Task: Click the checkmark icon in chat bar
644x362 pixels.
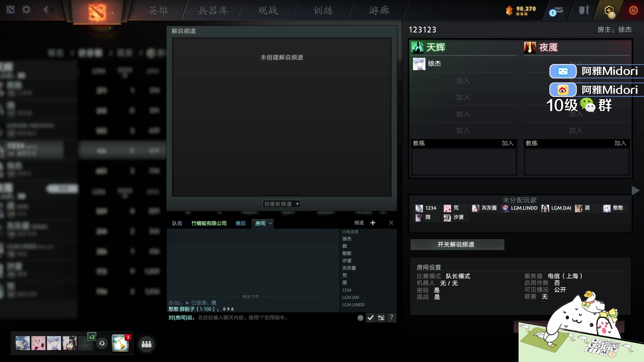Action: coord(370,318)
